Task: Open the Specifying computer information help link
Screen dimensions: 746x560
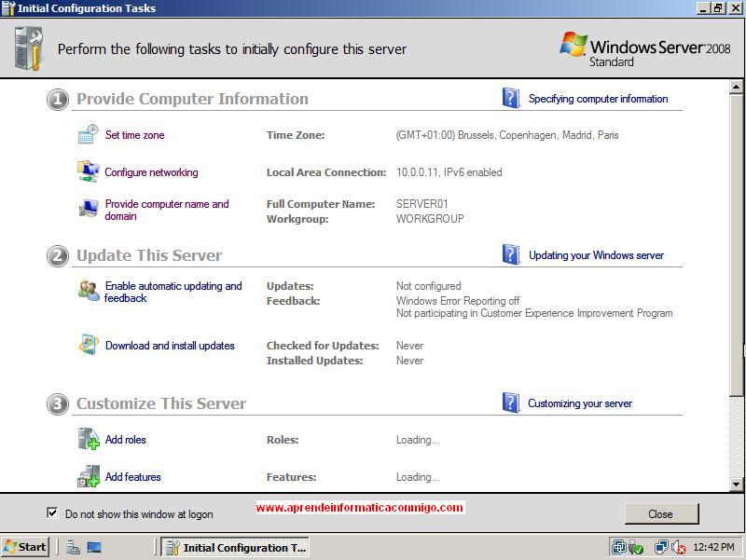Action: pyautogui.click(x=598, y=99)
